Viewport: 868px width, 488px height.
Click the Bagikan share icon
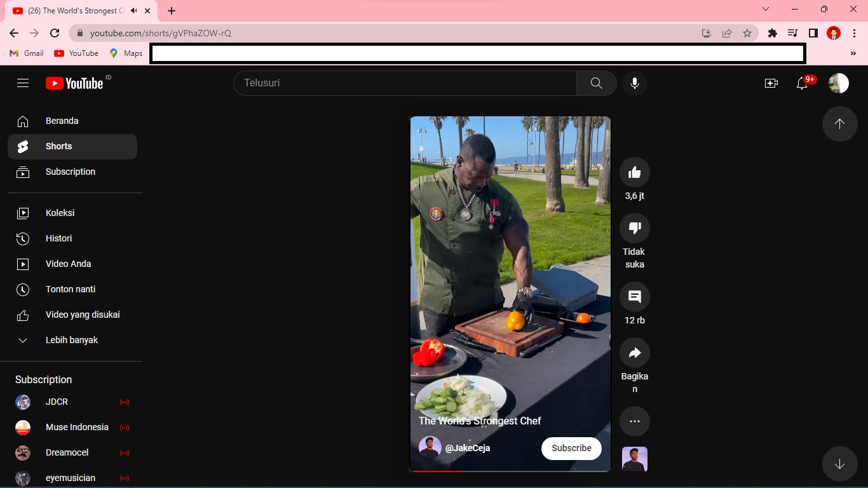[x=634, y=352]
